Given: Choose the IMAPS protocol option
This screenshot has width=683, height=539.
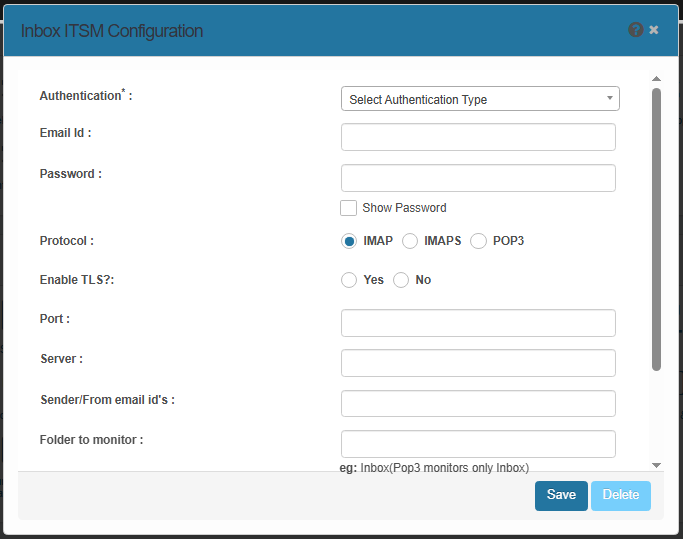Looking at the screenshot, I should click(x=410, y=241).
